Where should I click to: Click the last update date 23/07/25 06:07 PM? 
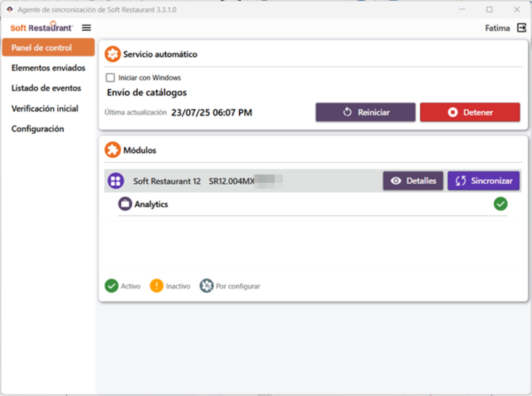coord(212,113)
